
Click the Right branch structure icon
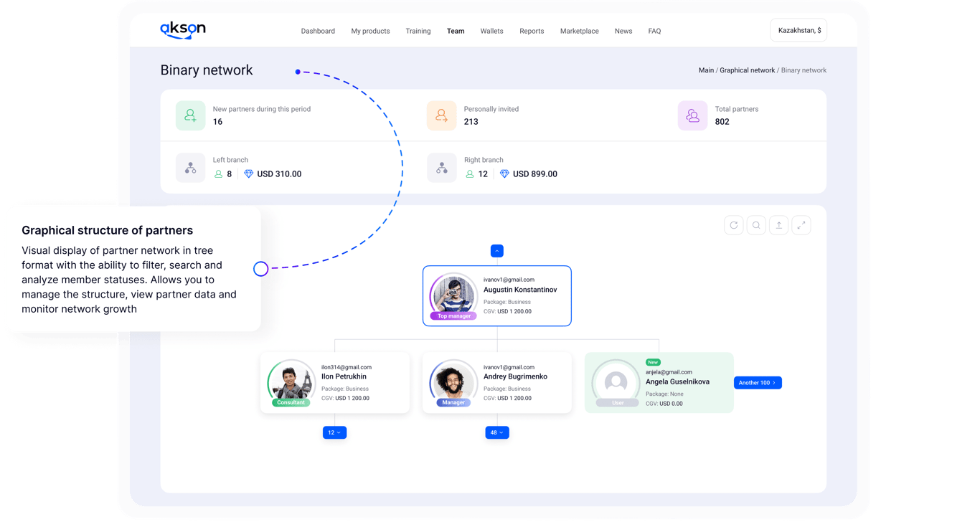pos(441,168)
